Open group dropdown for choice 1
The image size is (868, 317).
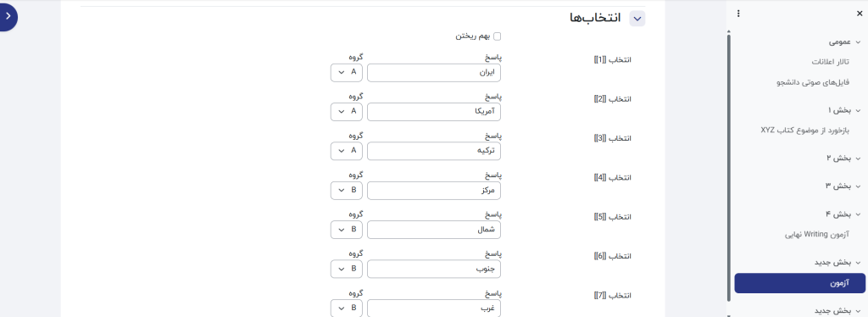pos(347,73)
